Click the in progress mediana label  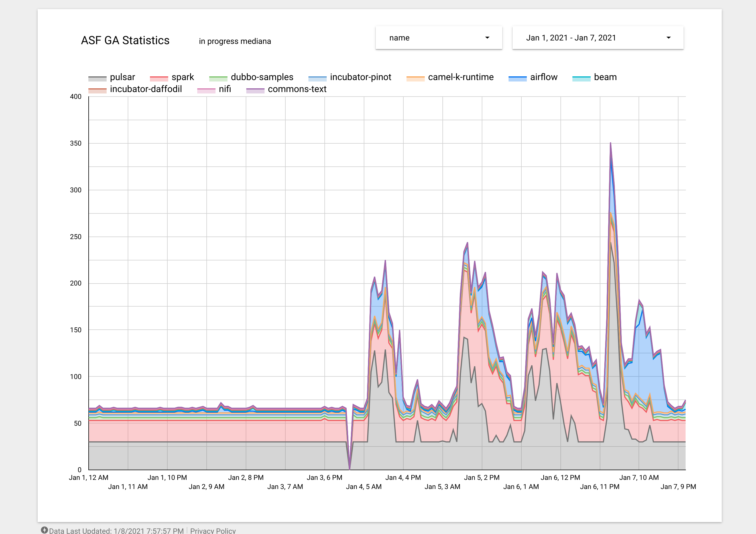tap(235, 41)
